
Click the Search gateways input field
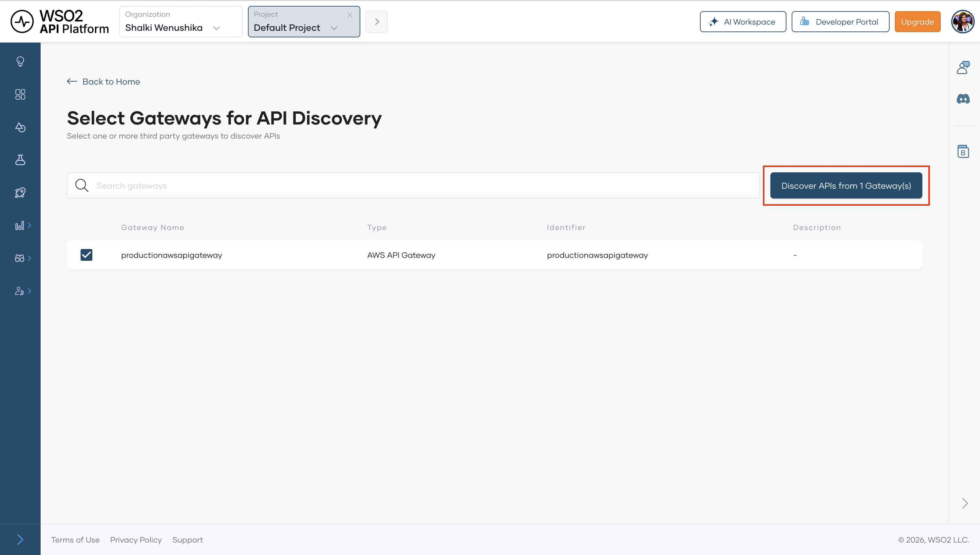tap(413, 186)
